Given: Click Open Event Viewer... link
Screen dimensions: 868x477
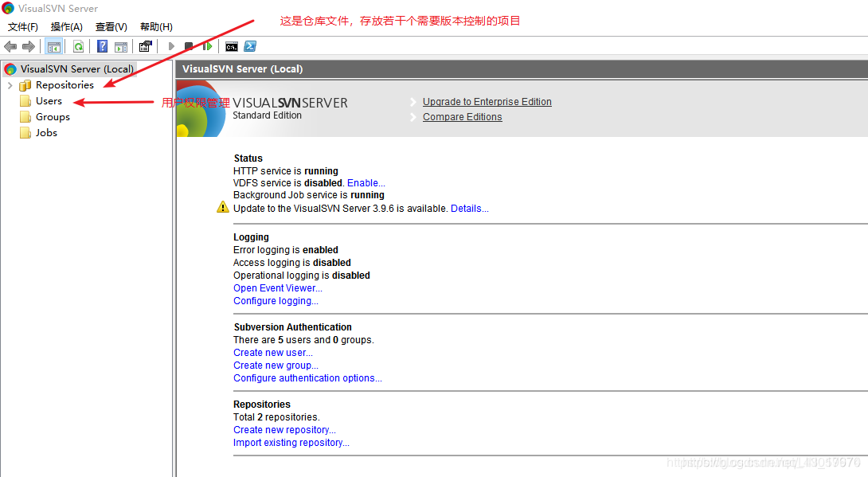Looking at the screenshot, I should click(x=277, y=288).
